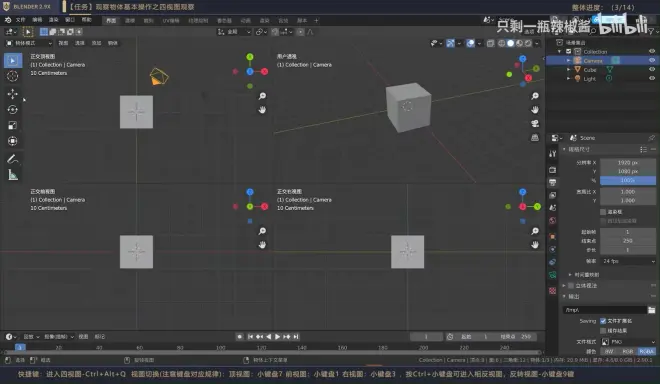Toggle the render region checkbox under aspect ratio

pos(603,212)
